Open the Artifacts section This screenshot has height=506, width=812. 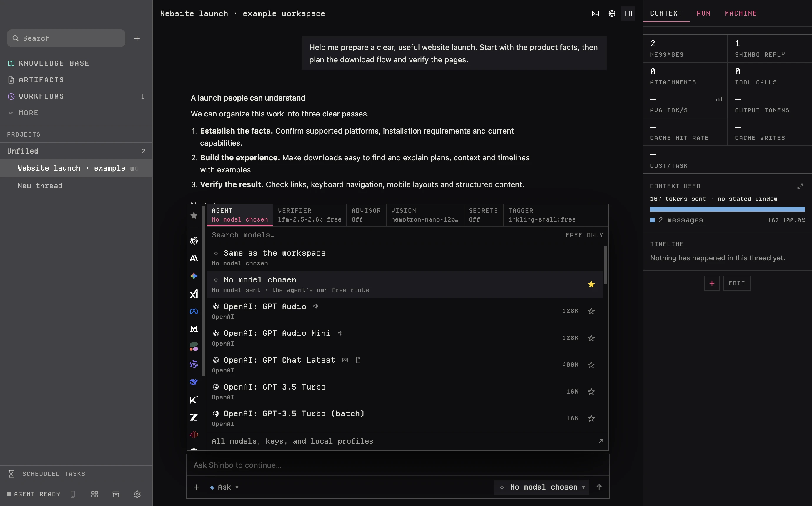coord(76,80)
